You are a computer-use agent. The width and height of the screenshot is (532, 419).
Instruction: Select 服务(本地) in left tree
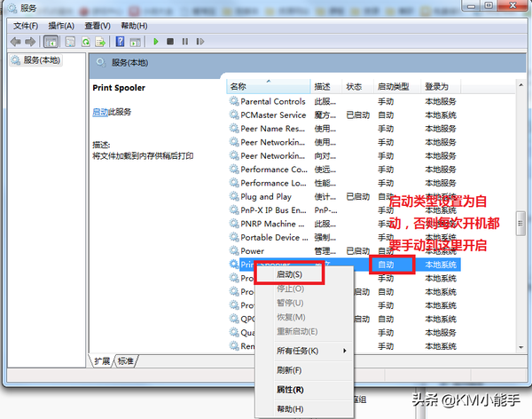coord(43,60)
